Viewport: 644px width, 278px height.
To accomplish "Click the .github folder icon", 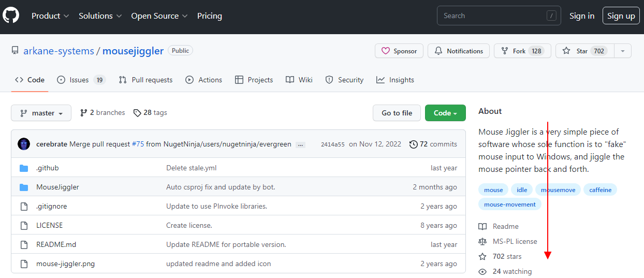I will coord(24,168).
